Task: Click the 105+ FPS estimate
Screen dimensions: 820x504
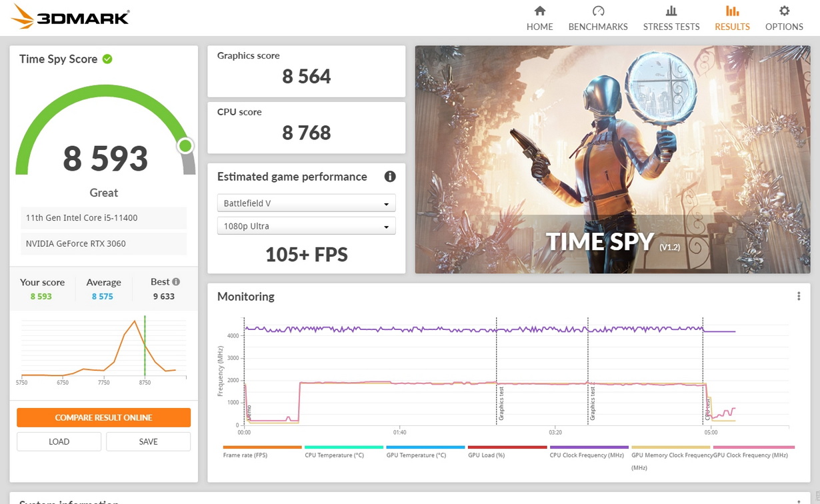Action: 307,254
